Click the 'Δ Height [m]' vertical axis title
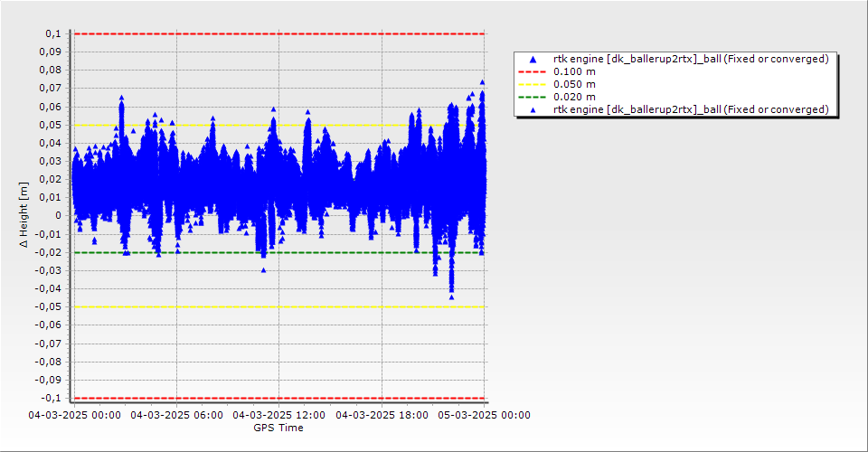Image resolution: width=868 pixels, height=452 pixels. click(x=24, y=214)
